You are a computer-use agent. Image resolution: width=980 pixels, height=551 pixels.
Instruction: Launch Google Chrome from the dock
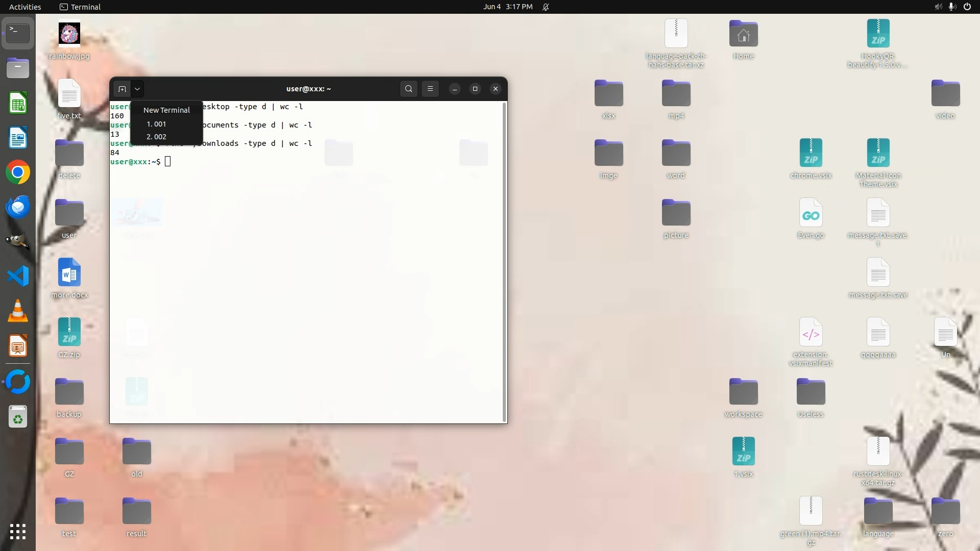coord(18,172)
